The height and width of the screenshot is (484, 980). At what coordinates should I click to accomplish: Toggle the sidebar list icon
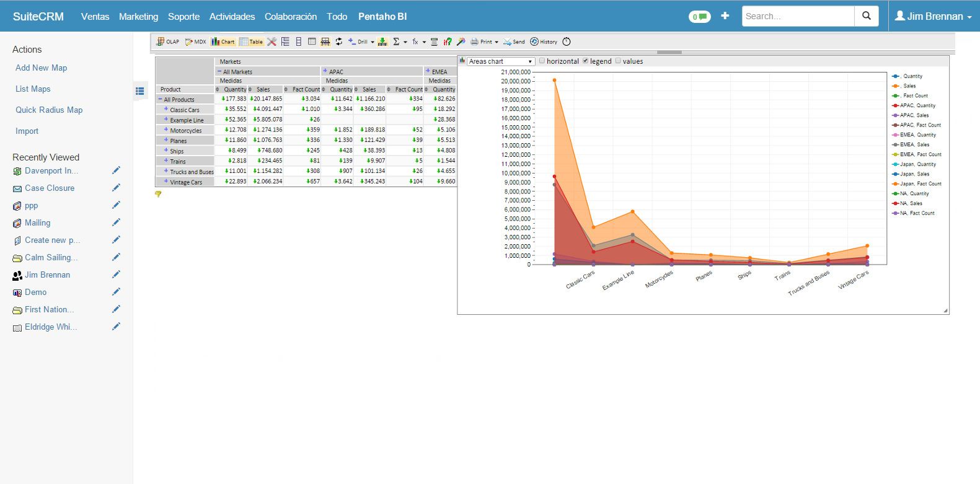click(x=140, y=91)
